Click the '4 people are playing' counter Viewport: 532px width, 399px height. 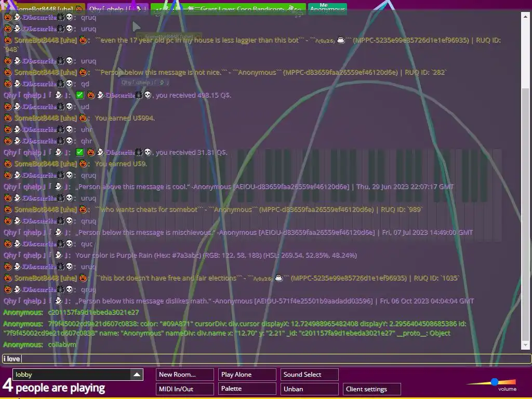tap(54, 387)
